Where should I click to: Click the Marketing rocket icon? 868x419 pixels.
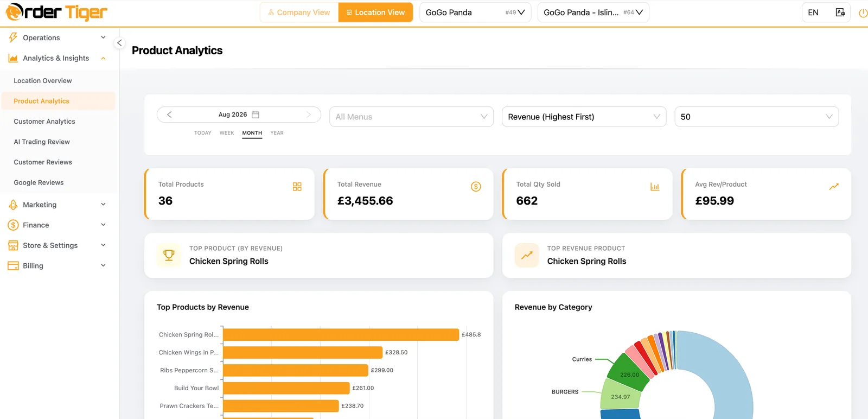click(13, 205)
